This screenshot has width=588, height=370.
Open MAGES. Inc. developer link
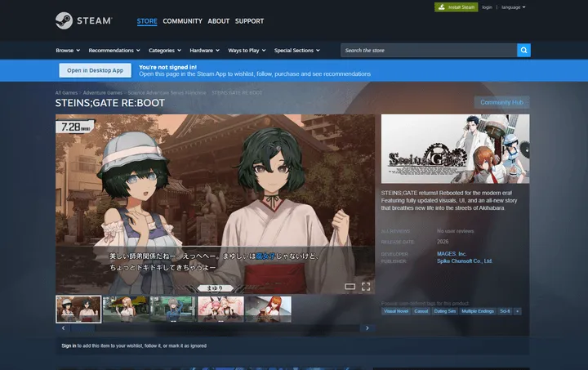pyautogui.click(x=452, y=254)
